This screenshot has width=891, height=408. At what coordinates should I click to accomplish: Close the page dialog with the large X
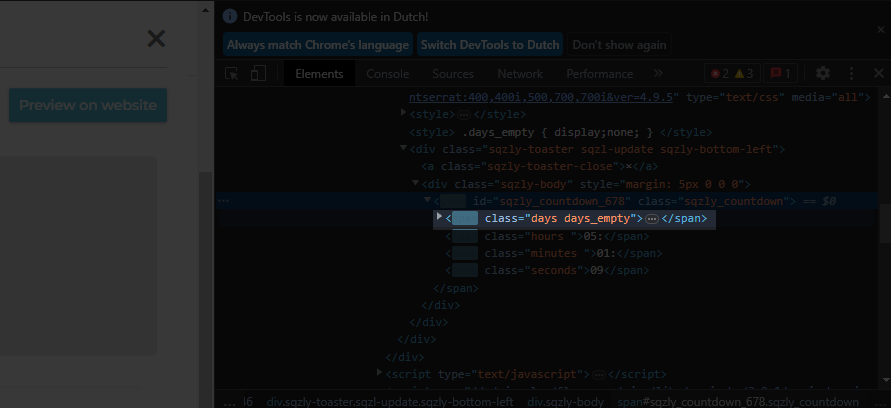coord(156,39)
